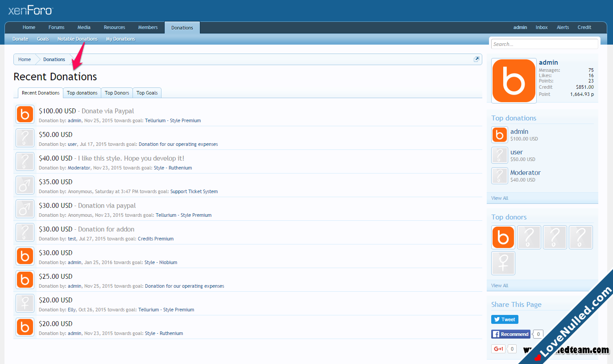Open large admin profile avatar in sidebar
The width and height of the screenshot is (613, 364).
(514, 81)
